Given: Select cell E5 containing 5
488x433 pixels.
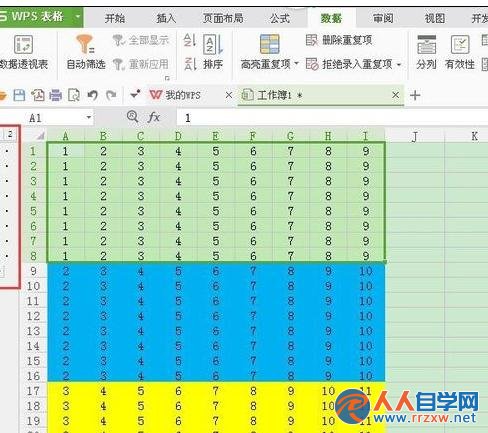Looking at the screenshot, I should point(216,211).
